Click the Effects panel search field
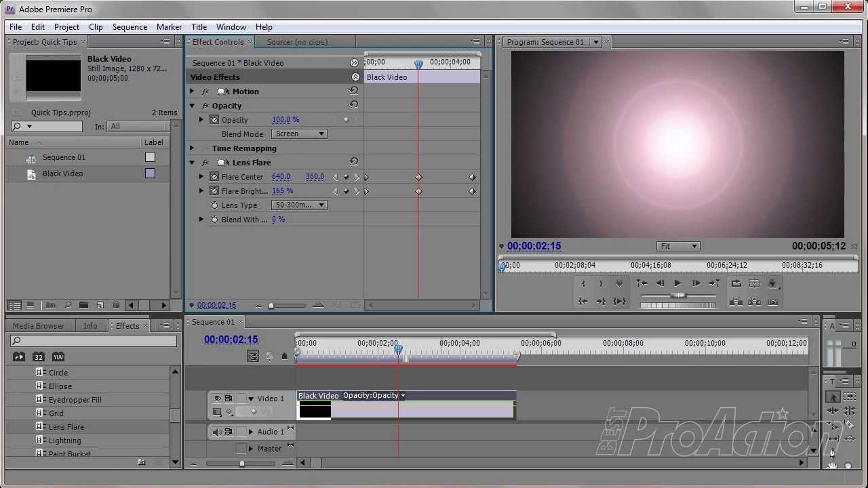This screenshot has width=868, height=488. click(x=94, y=341)
